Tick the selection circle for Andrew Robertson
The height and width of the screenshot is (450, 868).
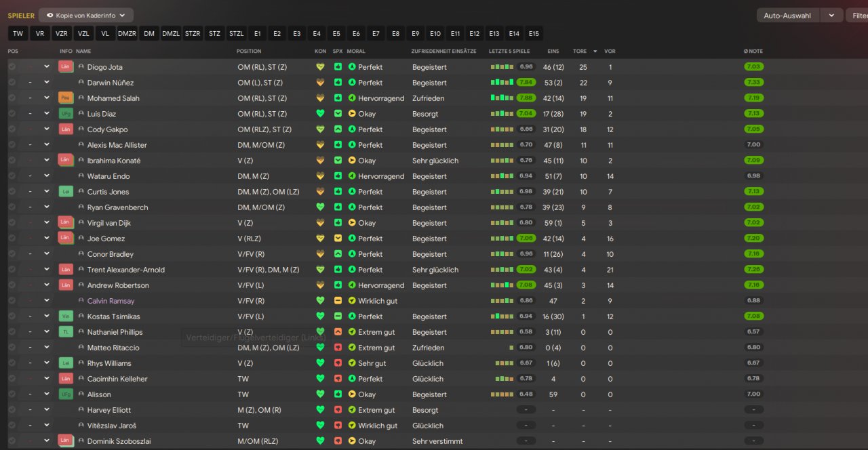click(12, 285)
